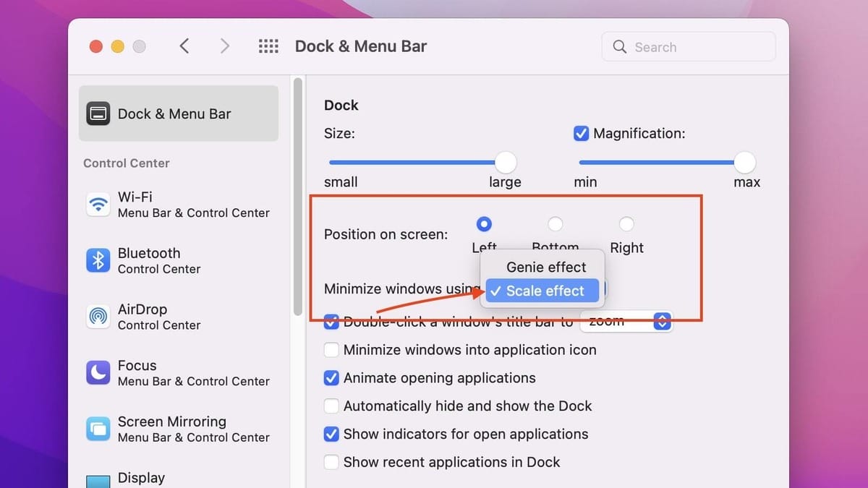Click the Wi-Fi icon in sidebar

coord(98,205)
